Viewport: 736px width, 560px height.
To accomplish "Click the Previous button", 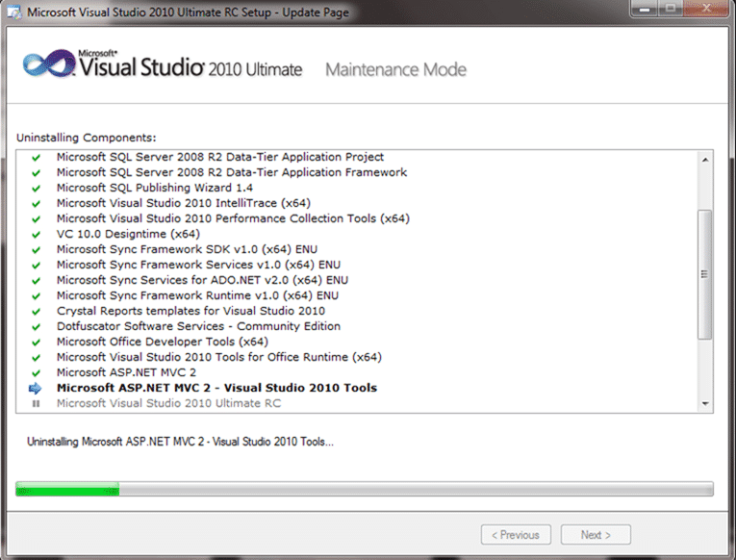I will (516, 535).
